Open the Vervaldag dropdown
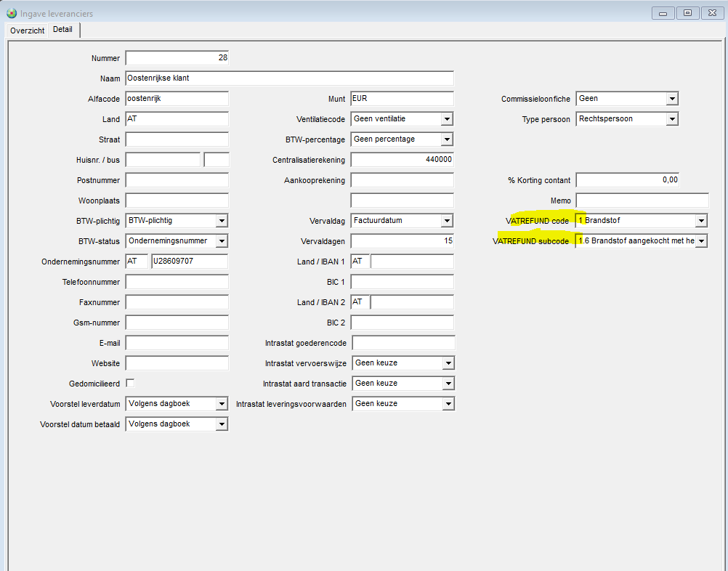This screenshot has width=728, height=571. tap(447, 221)
